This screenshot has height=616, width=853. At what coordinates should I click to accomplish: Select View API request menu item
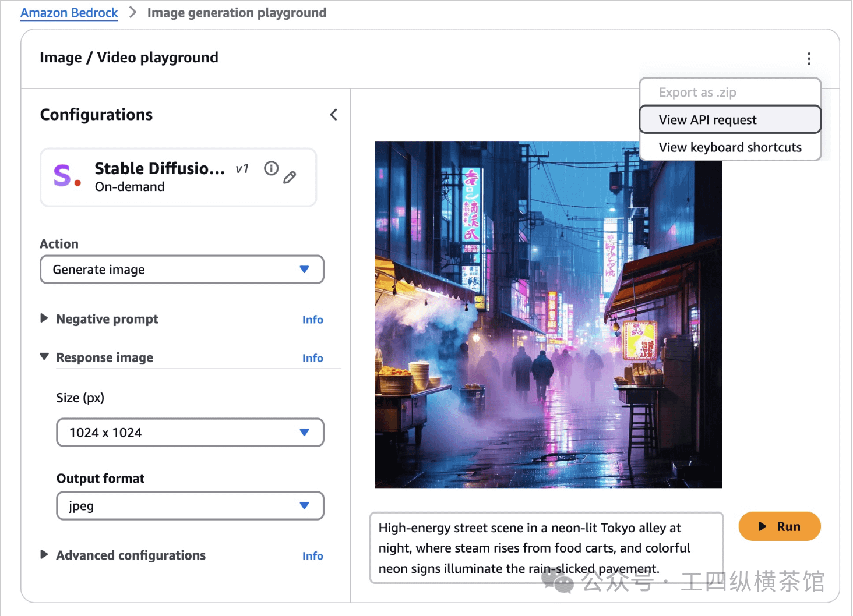(x=729, y=120)
